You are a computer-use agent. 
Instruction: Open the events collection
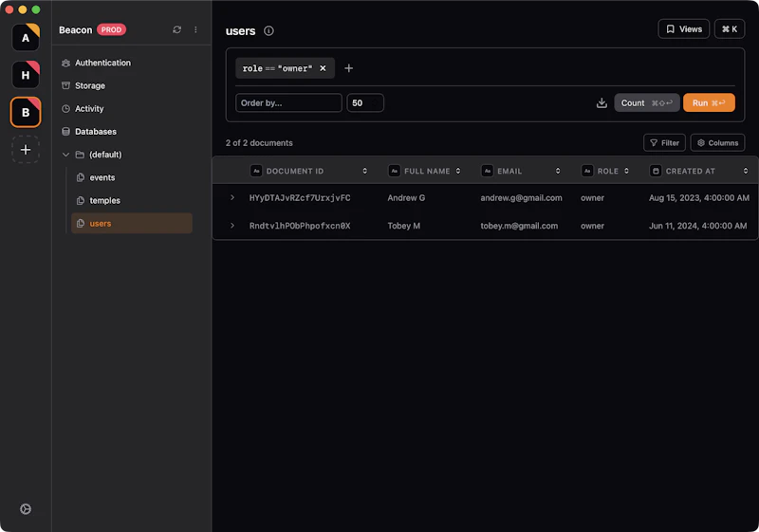point(102,177)
